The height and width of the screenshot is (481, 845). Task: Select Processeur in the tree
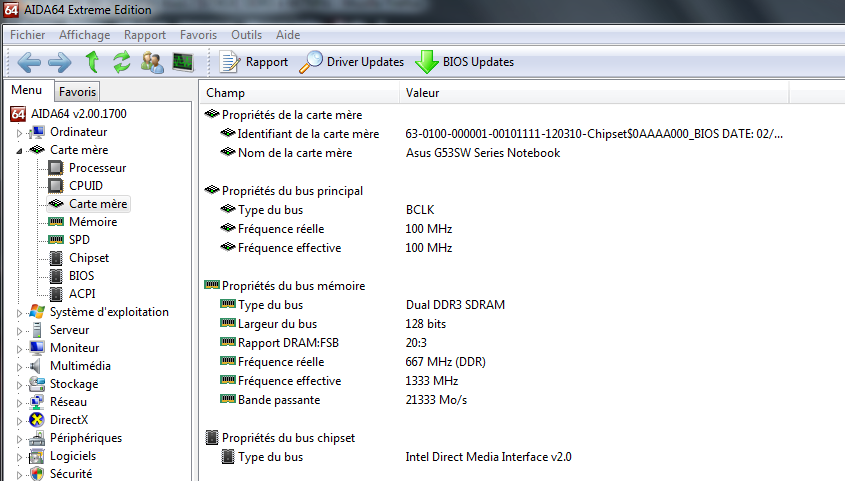click(x=97, y=168)
